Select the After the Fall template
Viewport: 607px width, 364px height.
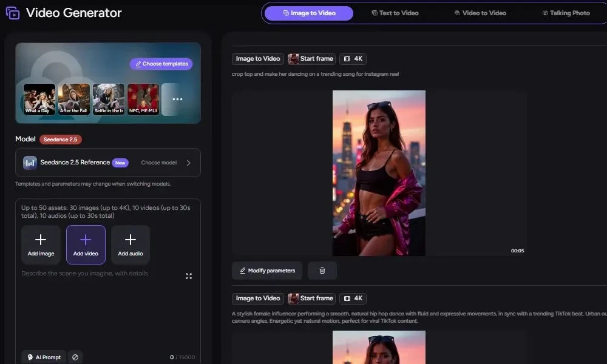click(x=73, y=99)
